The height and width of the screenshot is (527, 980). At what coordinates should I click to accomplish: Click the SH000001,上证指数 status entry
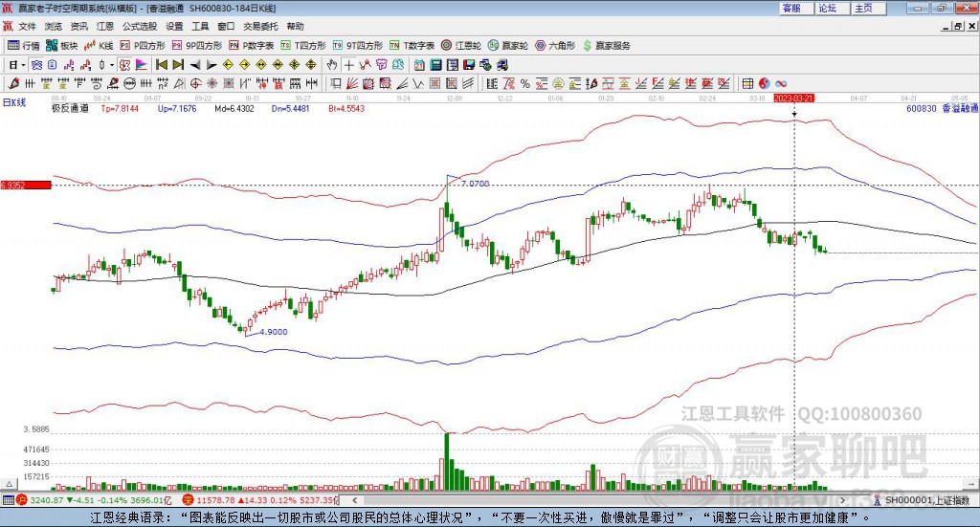(926, 500)
